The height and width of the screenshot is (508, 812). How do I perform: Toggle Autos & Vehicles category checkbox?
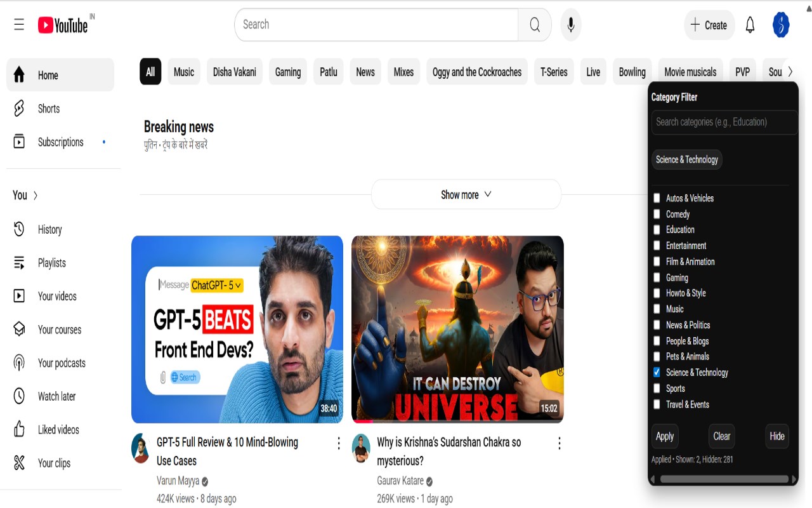[657, 198]
